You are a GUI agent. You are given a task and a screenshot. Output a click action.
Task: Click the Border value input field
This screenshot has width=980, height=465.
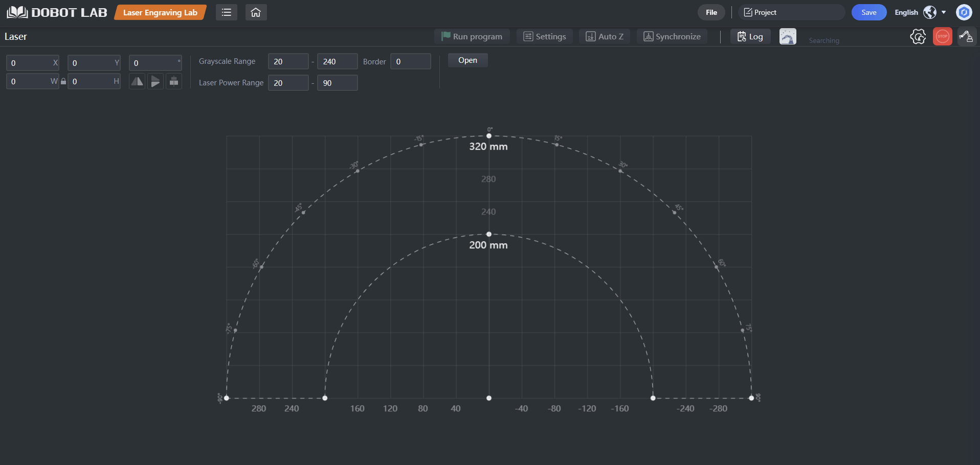tap(410, 61)
